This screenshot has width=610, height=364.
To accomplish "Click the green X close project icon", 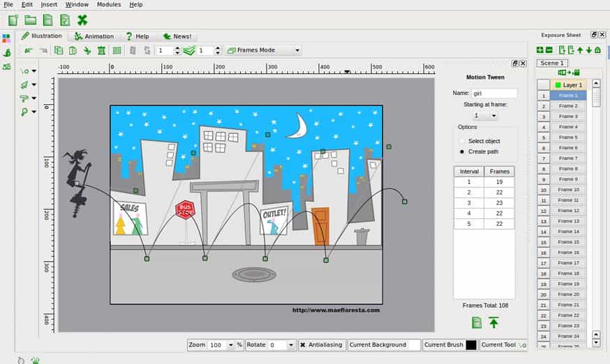I will pyautogui.click(x=82, y=20).
